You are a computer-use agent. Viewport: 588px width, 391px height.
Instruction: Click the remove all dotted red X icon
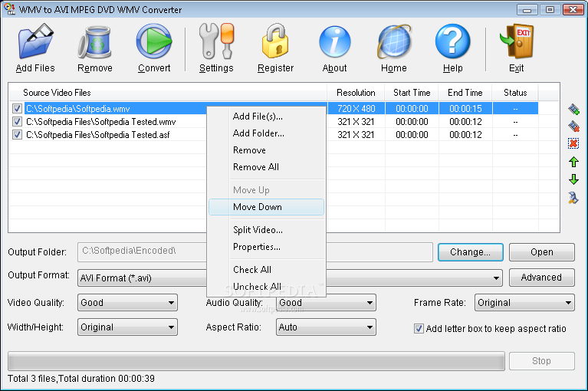point(573,143)
